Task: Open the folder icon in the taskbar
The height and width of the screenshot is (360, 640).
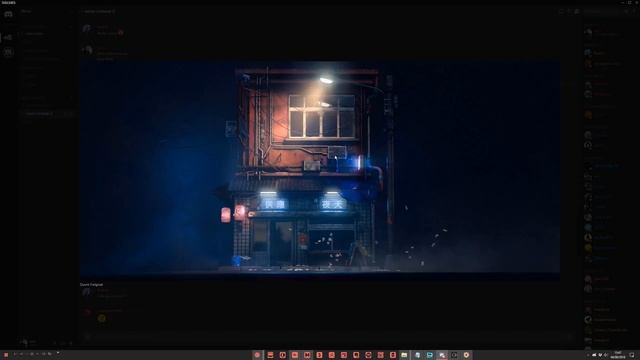Action: 404,355
